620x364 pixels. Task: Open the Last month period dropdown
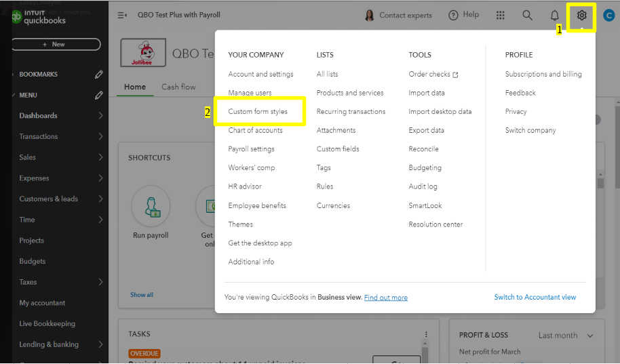point(566,336)
